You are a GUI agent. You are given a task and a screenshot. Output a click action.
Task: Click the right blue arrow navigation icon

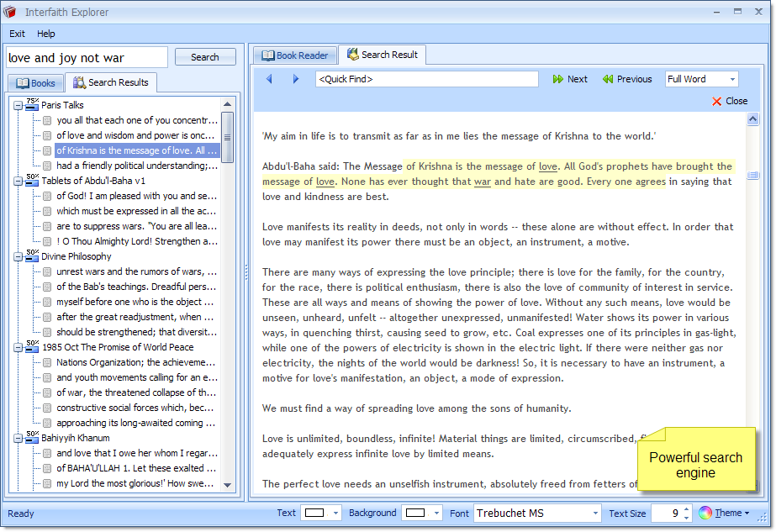pos(296,79)
